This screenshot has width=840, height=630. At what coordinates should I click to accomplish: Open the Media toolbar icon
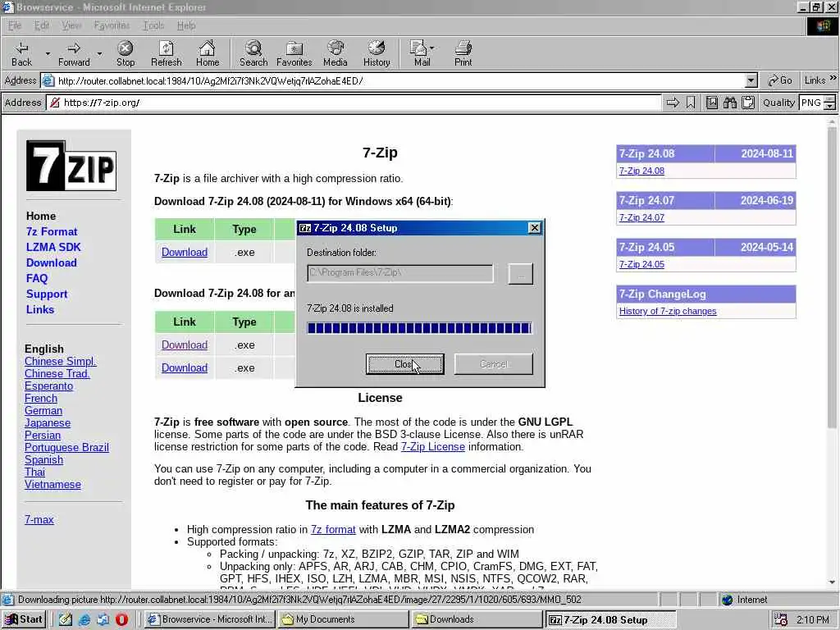[x=336, y=53]
